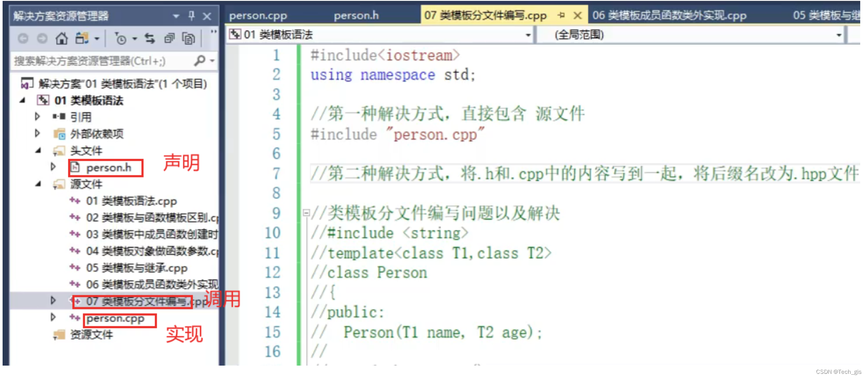
Task: Click the C++ icon of person.cpp in tree
Action: pyautogui.click(x=75, y=318)
